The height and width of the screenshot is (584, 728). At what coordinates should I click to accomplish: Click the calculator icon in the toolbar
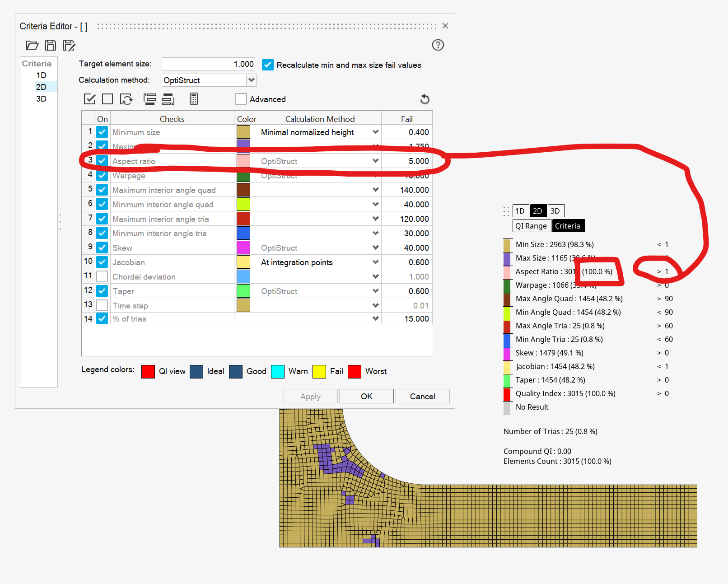[194, 99]
